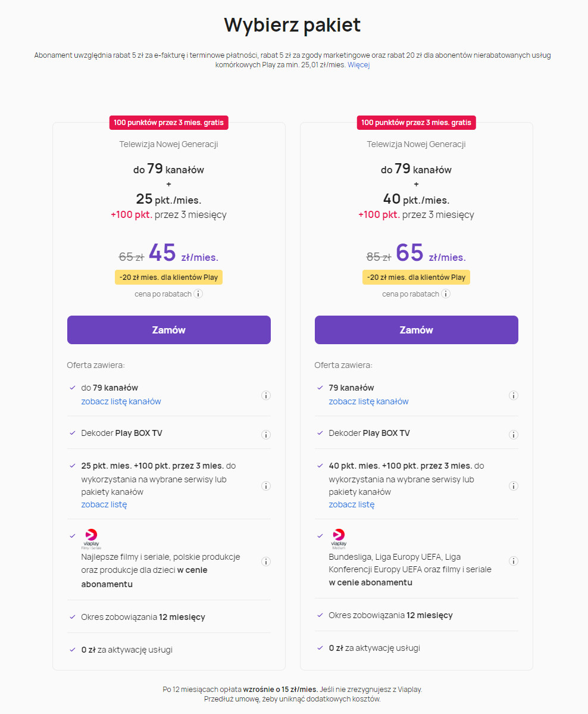This screenshot has height=714, width=588.
Task: Open info icon for right '79 kanałów' row
Action: click(514, 395)
